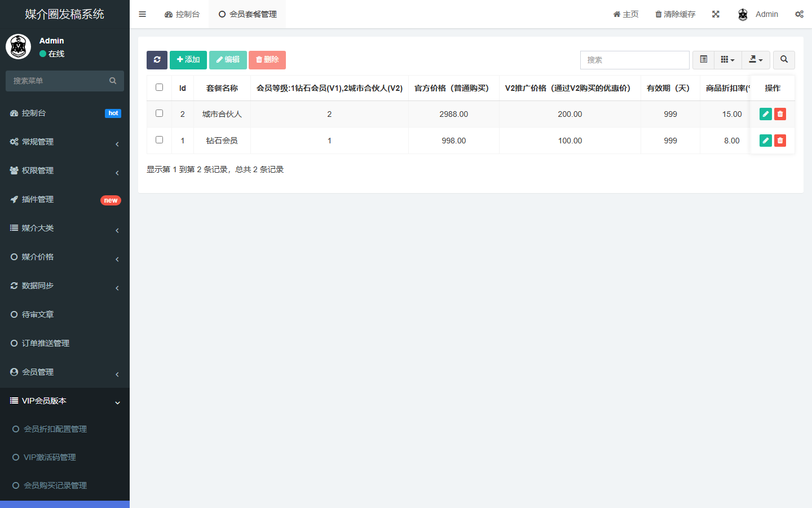This screenshot has height=508, width=812.
Task: Delete the 钻石会员 row with trash icon
Action: point(780,141)
